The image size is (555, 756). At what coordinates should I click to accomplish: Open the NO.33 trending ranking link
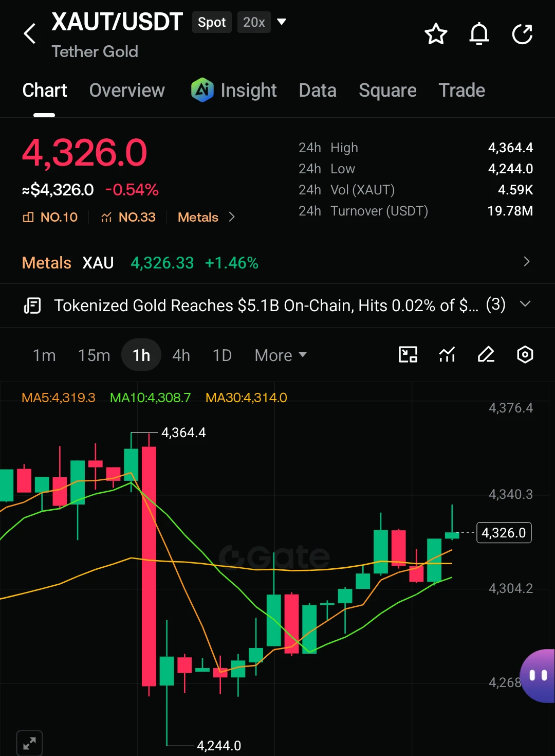pyautogui.click(x=128, y=217)
